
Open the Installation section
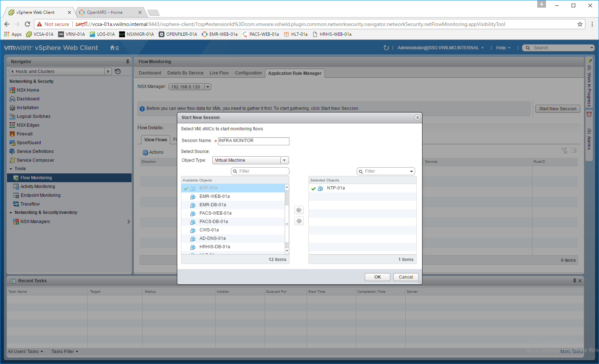click(27, 108)
